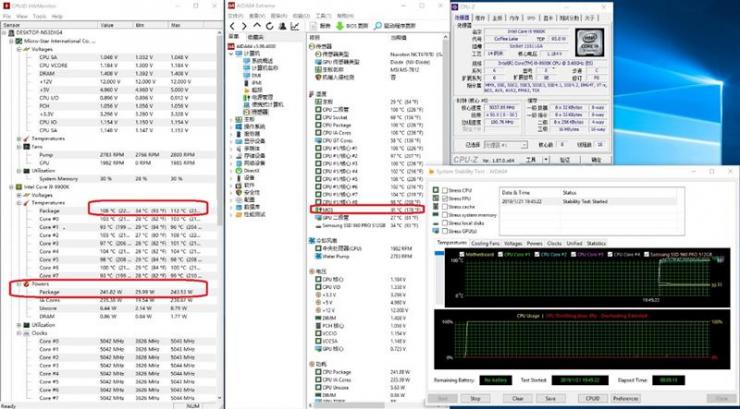Toggle the Motherboard graph legend checkbox
This screenshot has height=409, width=740.
[462, 255]
